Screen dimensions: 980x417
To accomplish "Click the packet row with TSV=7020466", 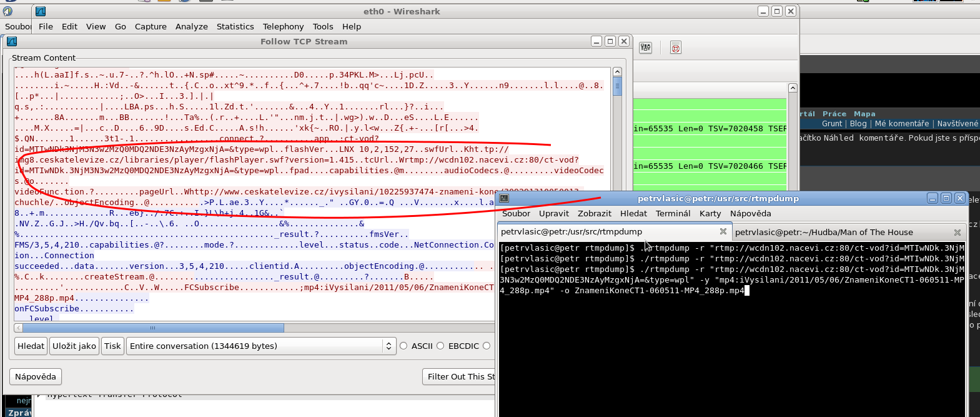I will 710,166.
